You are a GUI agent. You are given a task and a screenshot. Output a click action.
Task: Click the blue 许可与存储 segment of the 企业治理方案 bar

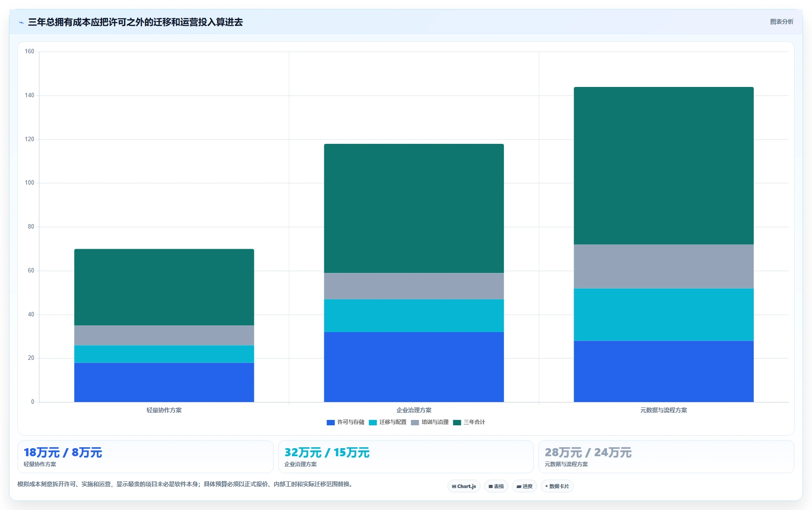414,367
